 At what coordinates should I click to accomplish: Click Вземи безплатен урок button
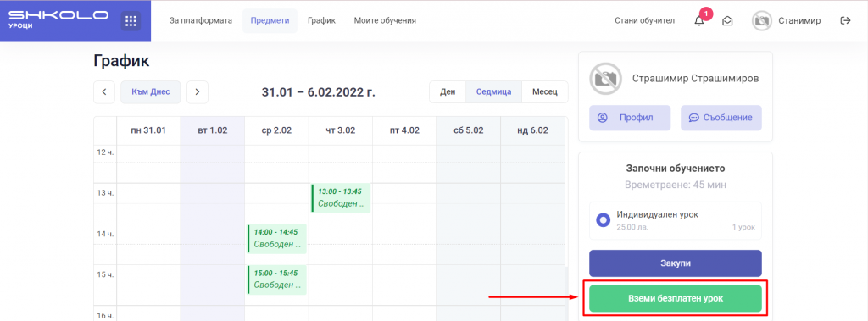676,298
